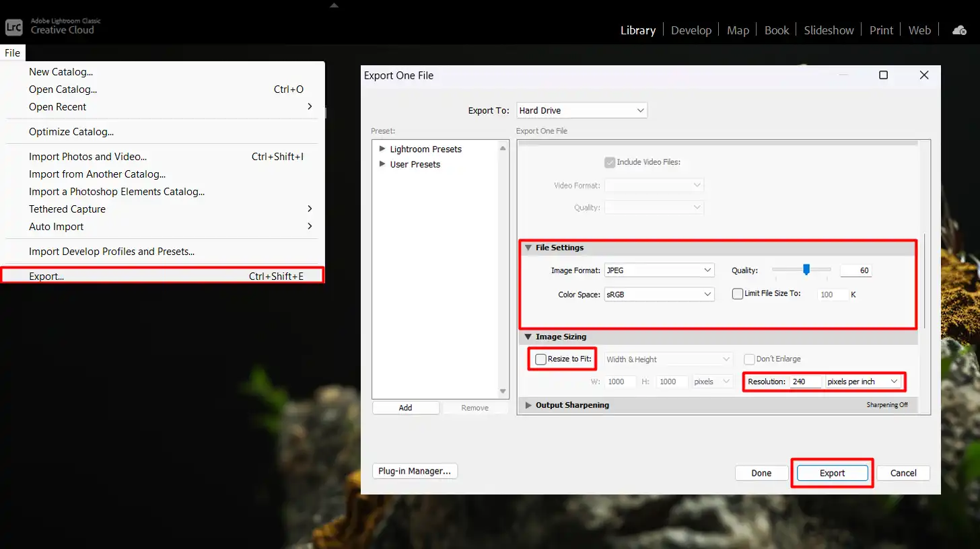Close the Export One File dialog
Image resolution: width=980 pixels, height=549 pixels.
coord(923,75)
